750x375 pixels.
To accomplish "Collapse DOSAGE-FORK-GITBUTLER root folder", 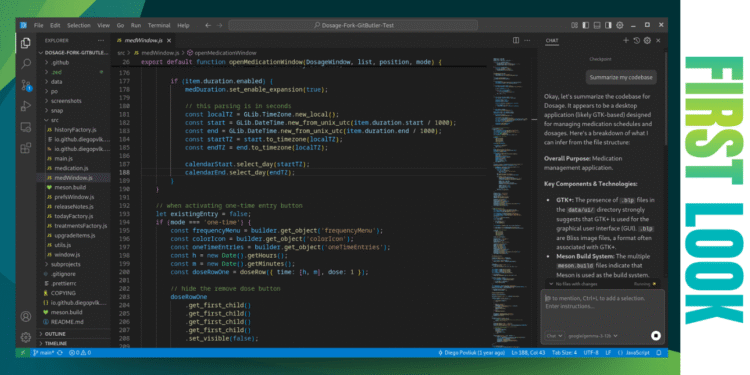I will tap(74, 53).
